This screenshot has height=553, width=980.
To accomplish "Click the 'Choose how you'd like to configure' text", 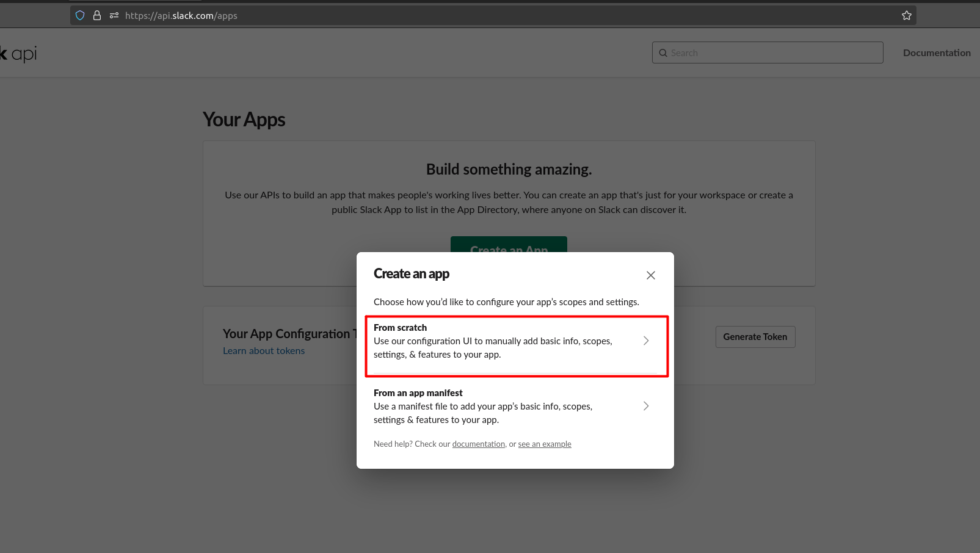I will coord(506,302).
